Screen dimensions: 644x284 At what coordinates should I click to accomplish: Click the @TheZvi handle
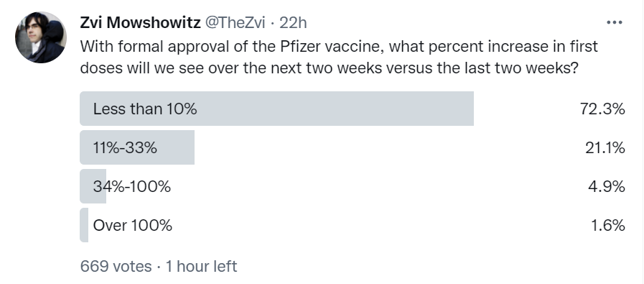pos(235,23)
